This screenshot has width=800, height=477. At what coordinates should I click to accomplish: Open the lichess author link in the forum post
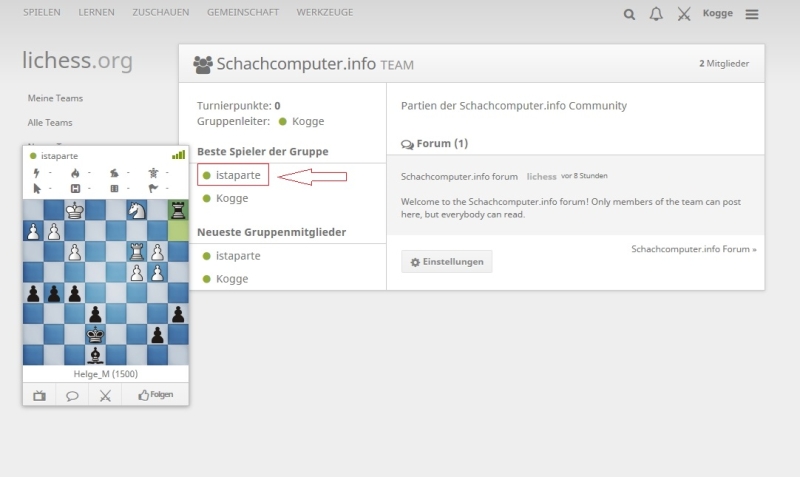[x=541, y=177]
